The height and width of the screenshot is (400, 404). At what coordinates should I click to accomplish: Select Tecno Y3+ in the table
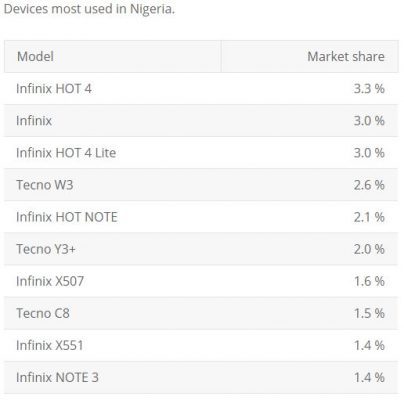coord(46,249)
